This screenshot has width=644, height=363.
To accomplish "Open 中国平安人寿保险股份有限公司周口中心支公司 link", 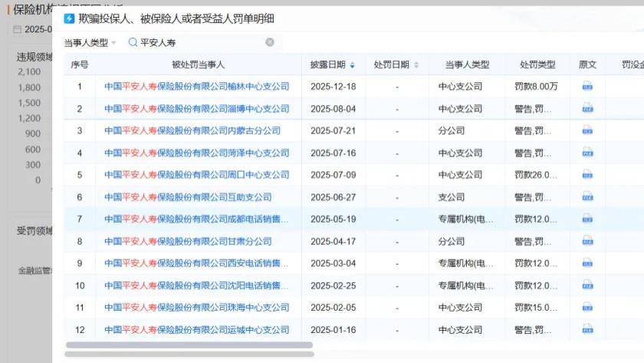I will coord(197,175).
